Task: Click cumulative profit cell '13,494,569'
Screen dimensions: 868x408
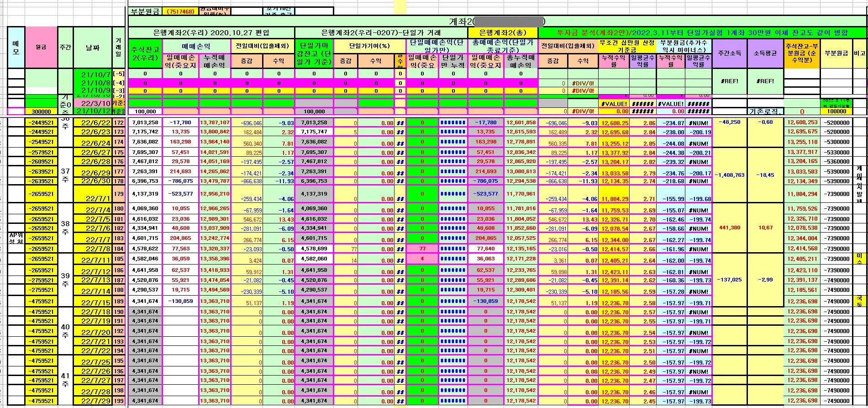Action: click(x=215, y=290)
